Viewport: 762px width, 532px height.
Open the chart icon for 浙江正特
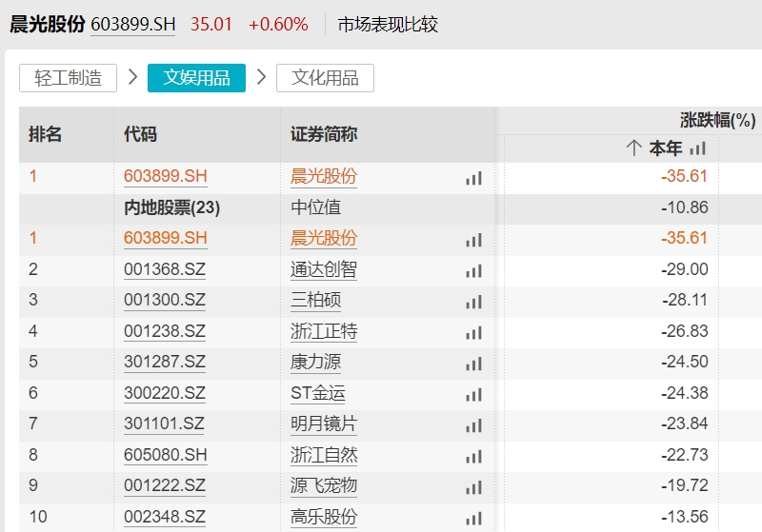[473, 332]
